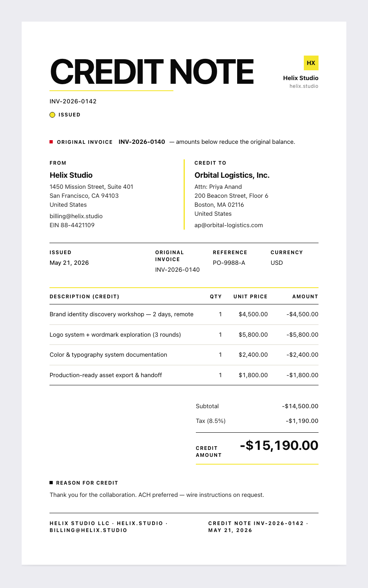Image resolution: width=368 pixels, height=588 pixels.
Task: Click the billing@helix.studio email address
Action: 76,216
